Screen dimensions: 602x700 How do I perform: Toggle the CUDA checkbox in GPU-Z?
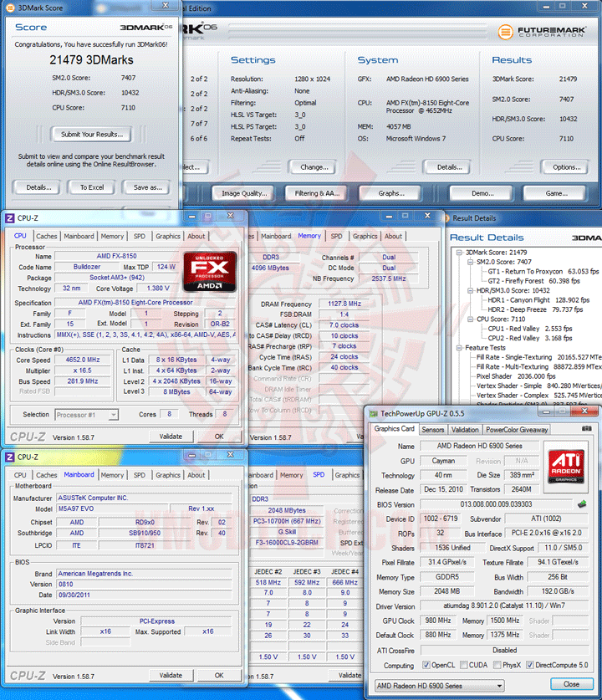pos(464,665)
